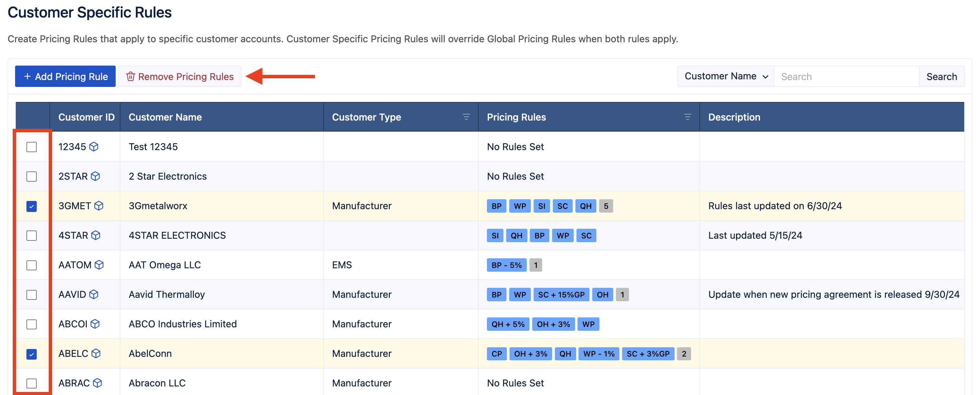Click into the Search text field
Image resolution: width=980 pixels, height=395 pixels.
click(x=847, y=76)
